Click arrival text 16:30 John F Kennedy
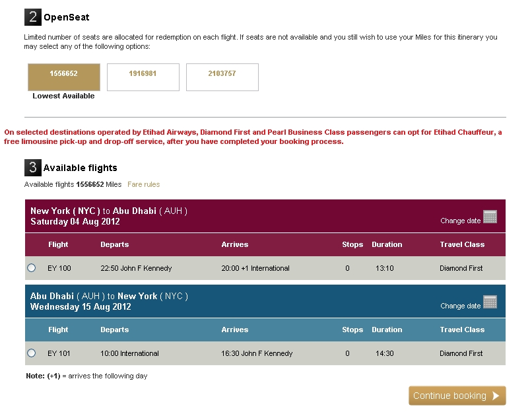Image resolution: width=532 pixels, height=420 pixels. point(257,353)
